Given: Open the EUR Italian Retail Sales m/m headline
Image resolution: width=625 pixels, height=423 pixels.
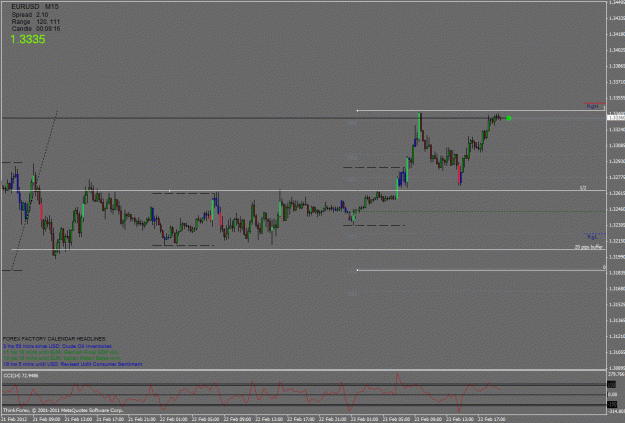Looking at the screenshot, I should click(x=62, y=358).
